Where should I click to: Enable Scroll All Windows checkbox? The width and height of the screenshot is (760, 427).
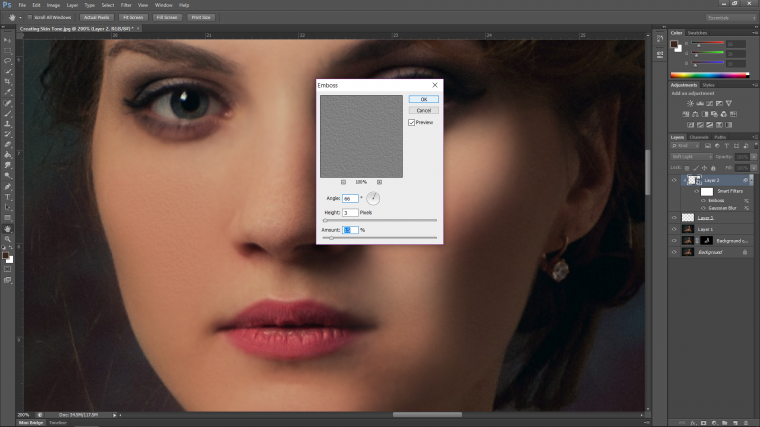[x=30, y=17]
